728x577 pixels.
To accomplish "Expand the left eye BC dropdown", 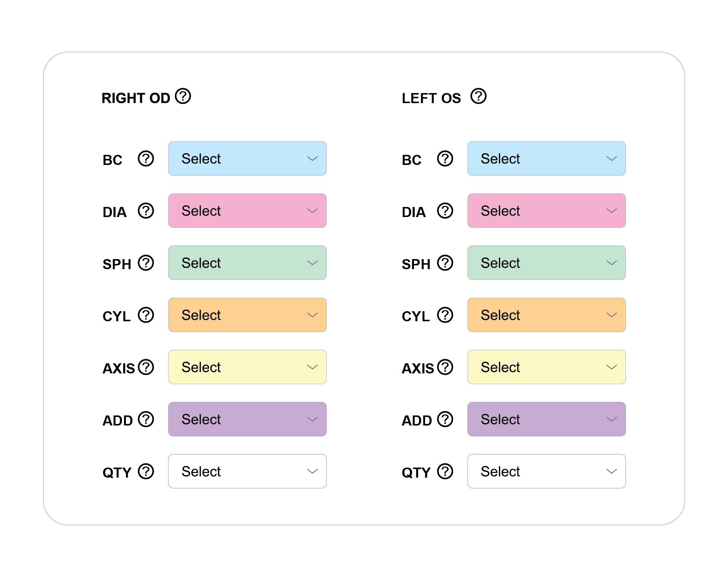I will 546,159.
